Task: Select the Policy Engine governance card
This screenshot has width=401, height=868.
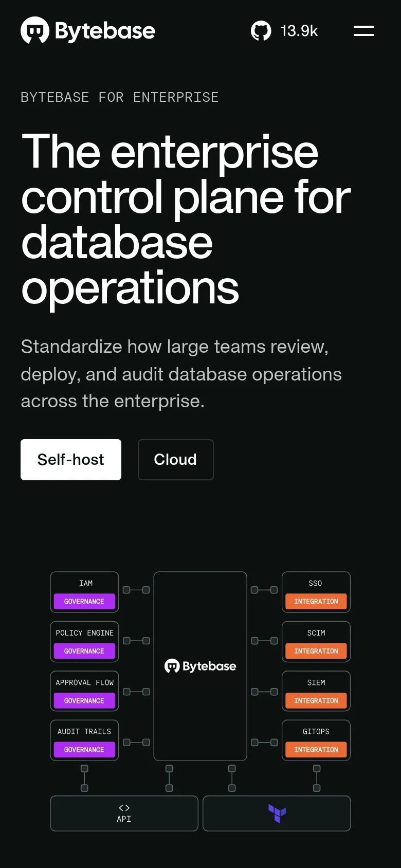Action: pos(84,642)
